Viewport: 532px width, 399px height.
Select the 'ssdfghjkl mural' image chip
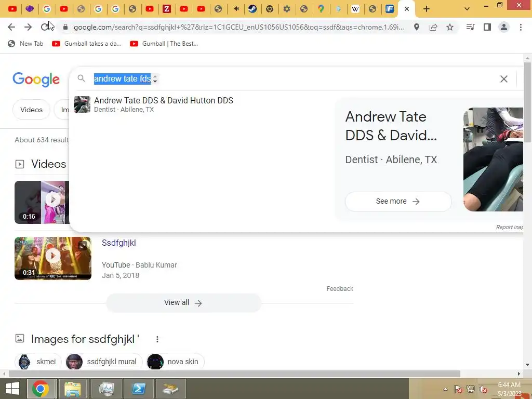(103, 362)
